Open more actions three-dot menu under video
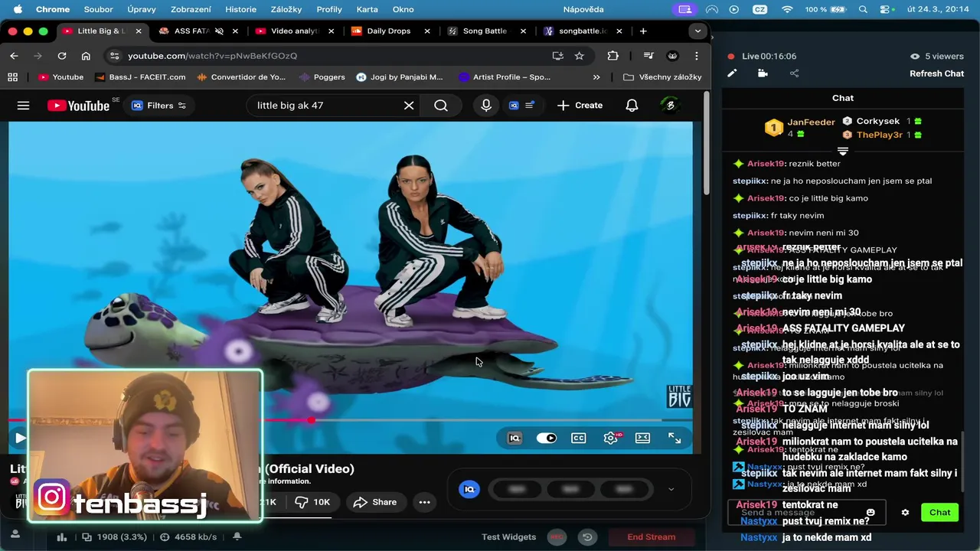The width and height of the screenshot is (980, 551). [x=424, y=502]
